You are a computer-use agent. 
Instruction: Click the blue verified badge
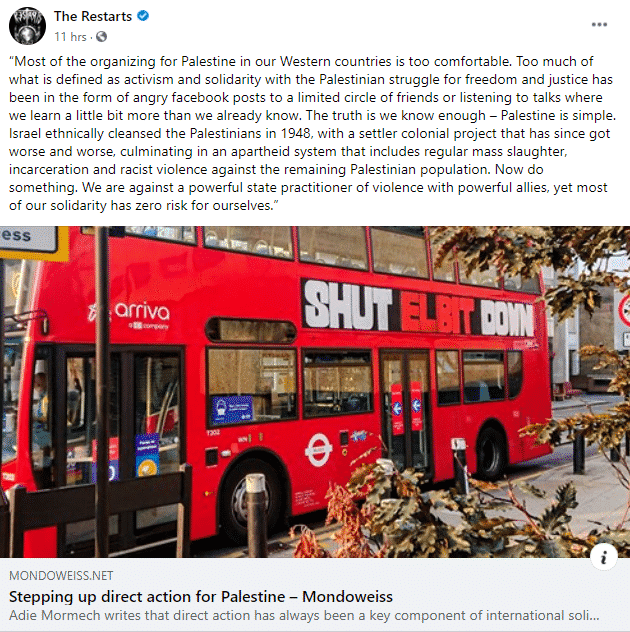tap(143, 16)
